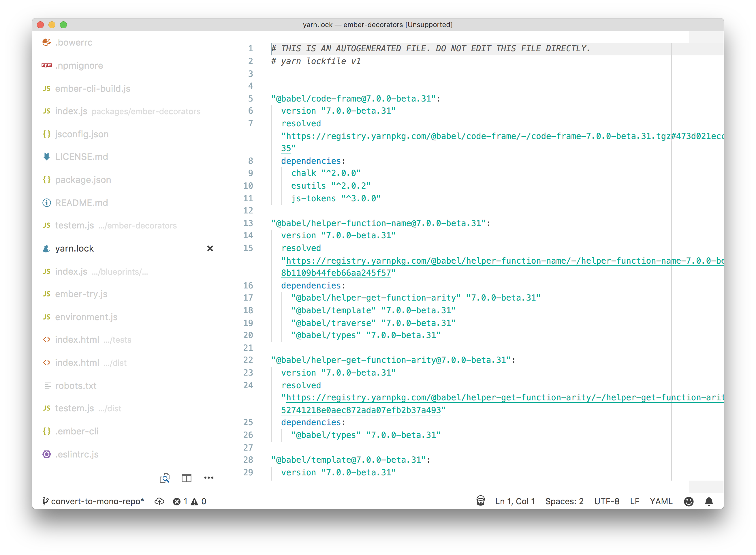The image size is (756, 555).
Task: Select .eslintrc.js in the sidebar
Action: (x=76, y=454)
